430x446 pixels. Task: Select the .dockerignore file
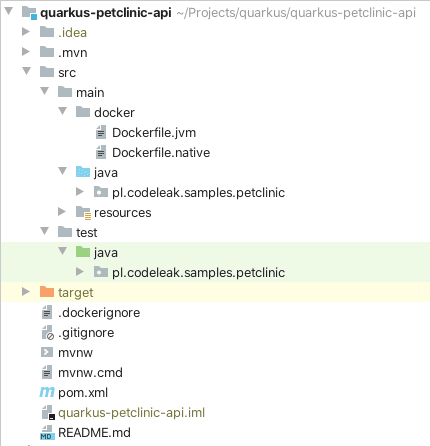tap(99, 313)
